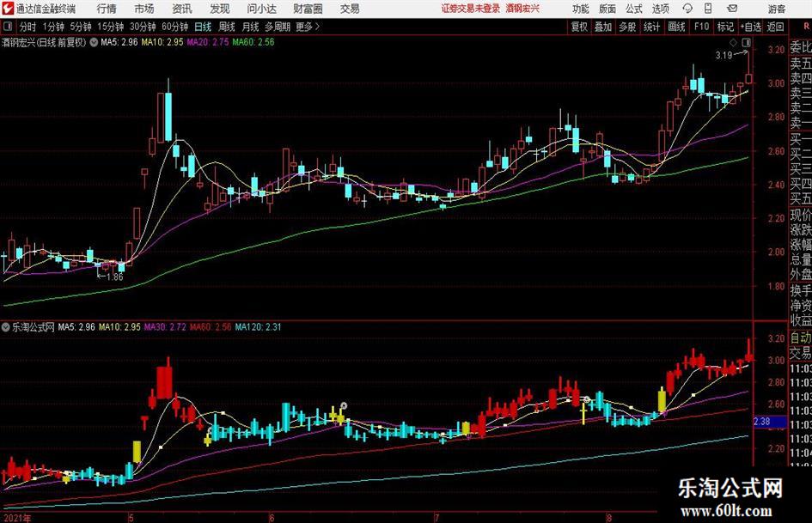Click the 酒钢宏兴 stock name link in title bar
812x523 pixels.
tap(522, 9)
